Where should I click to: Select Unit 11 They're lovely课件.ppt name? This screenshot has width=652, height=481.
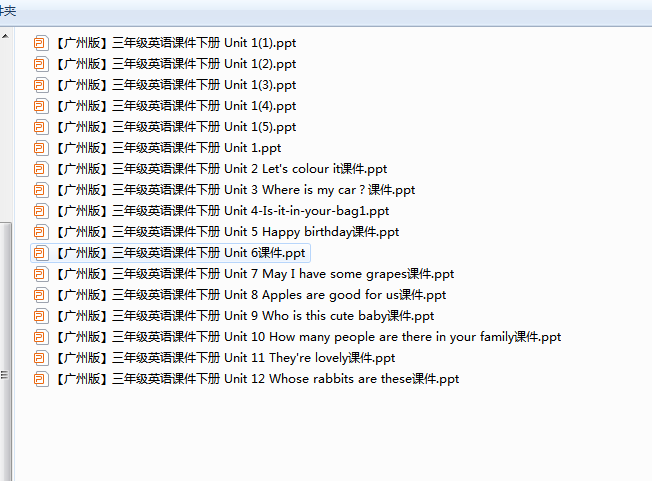226,358
